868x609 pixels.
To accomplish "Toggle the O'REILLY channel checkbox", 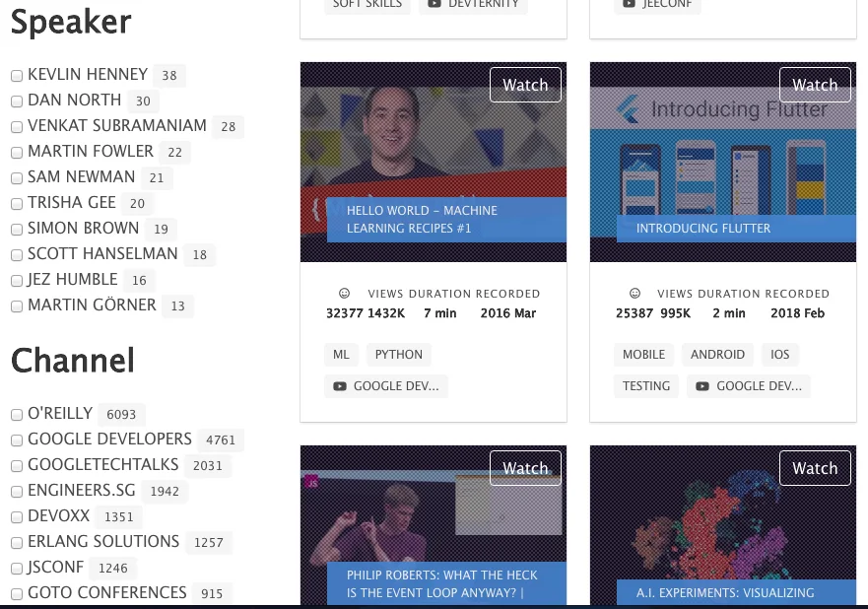I will pyautogui.click(x=17, y=415).
